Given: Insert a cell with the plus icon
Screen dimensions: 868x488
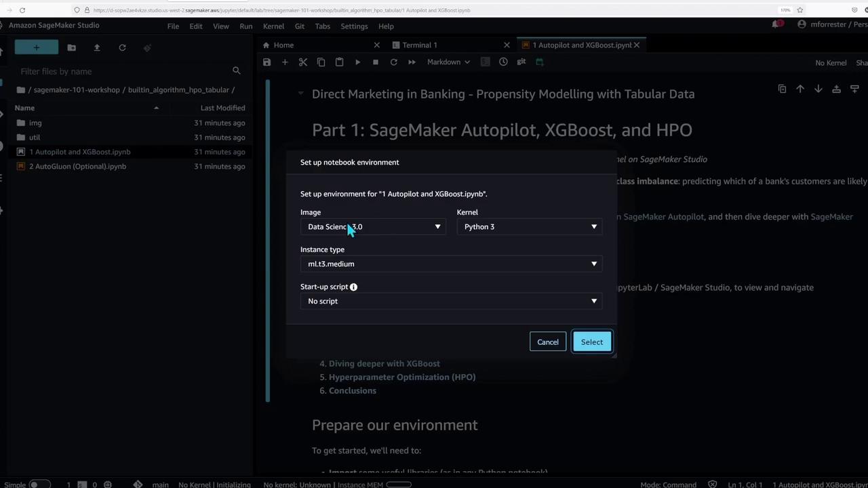Looking at the screenshot, I should (x=285, y=62).
